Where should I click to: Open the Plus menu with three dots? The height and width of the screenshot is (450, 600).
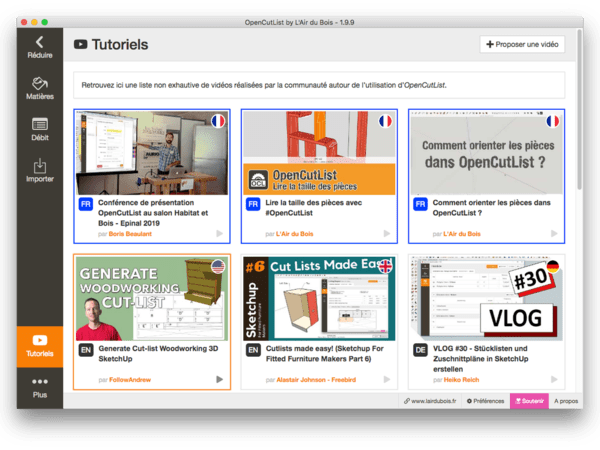pyautogui.click(x=39, y=388)
